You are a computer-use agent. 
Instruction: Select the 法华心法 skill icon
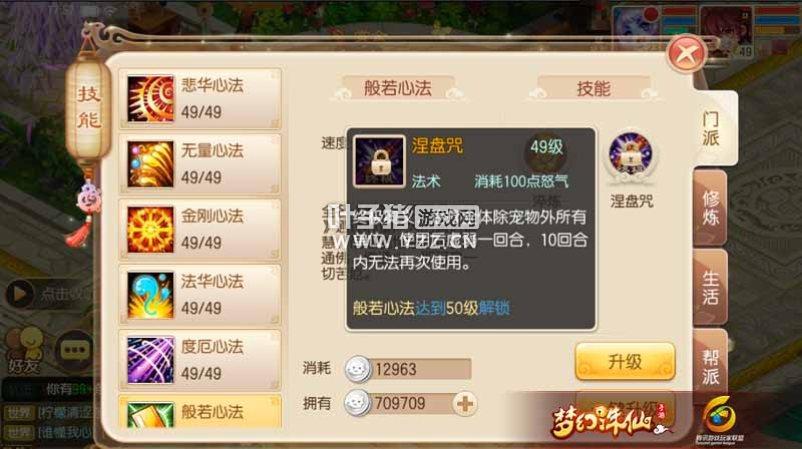[150, 295]
